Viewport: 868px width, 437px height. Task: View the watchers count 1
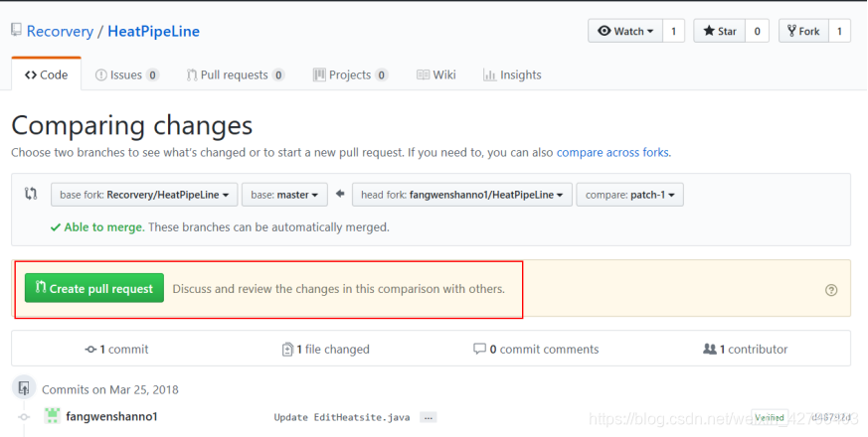pyautogui.click(x=673, y=31)
